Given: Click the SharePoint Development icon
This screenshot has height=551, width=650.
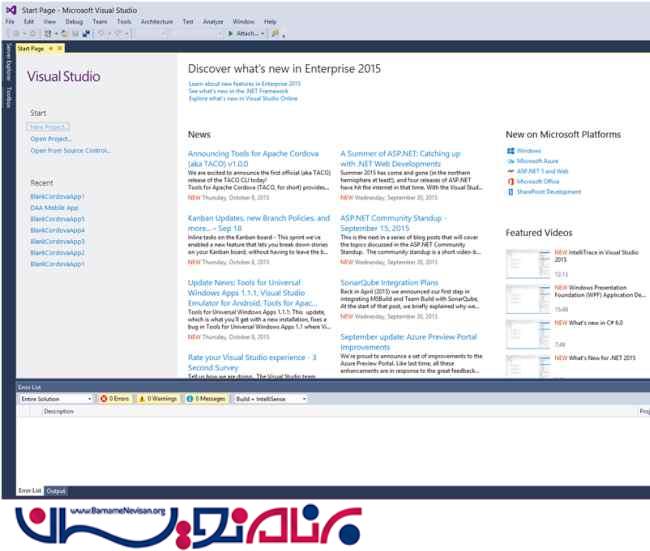Looking at the screenshot, I should (511, 192).
